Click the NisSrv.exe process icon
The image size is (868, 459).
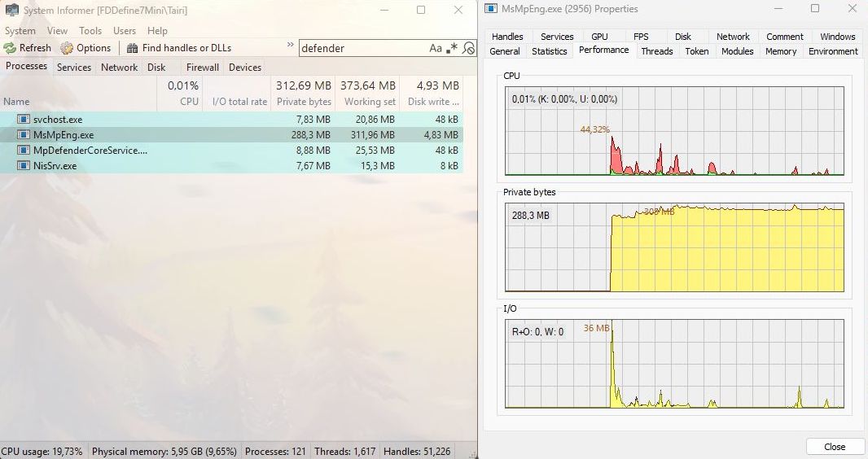coord(24,165)
